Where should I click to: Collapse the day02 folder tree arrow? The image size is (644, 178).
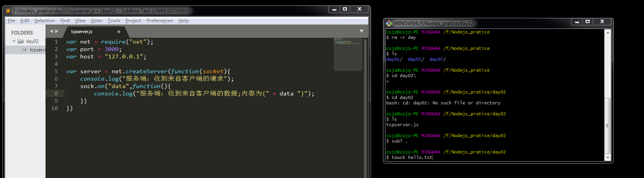(x=14, y=41)
